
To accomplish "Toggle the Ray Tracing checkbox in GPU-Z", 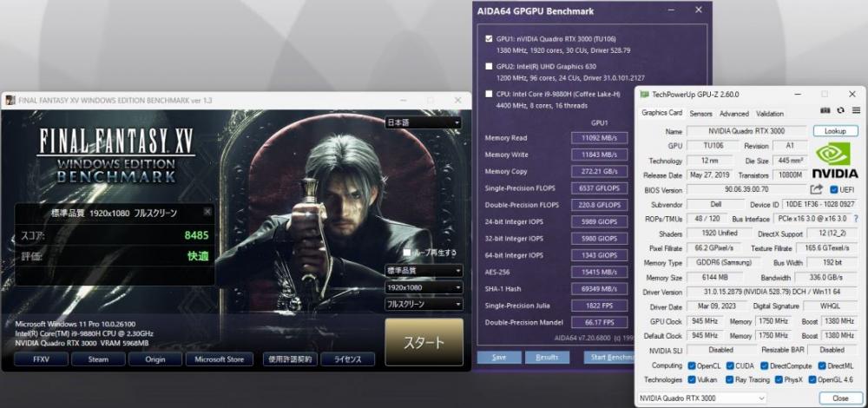I will tap(728, 379).
